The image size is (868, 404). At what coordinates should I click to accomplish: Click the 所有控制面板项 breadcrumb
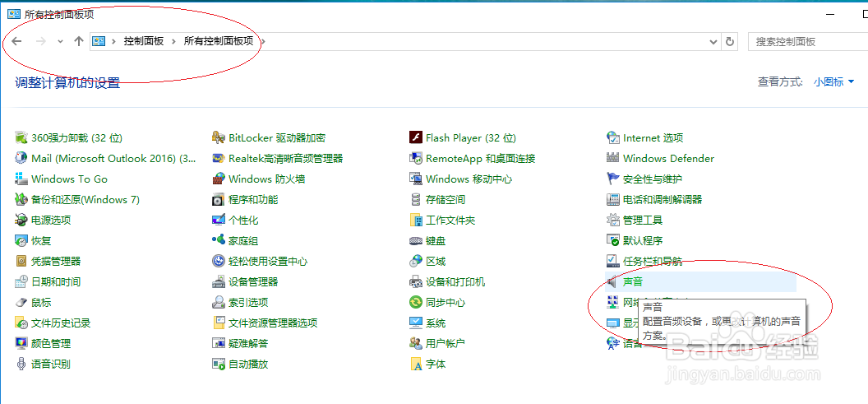[x=219, y=42]
